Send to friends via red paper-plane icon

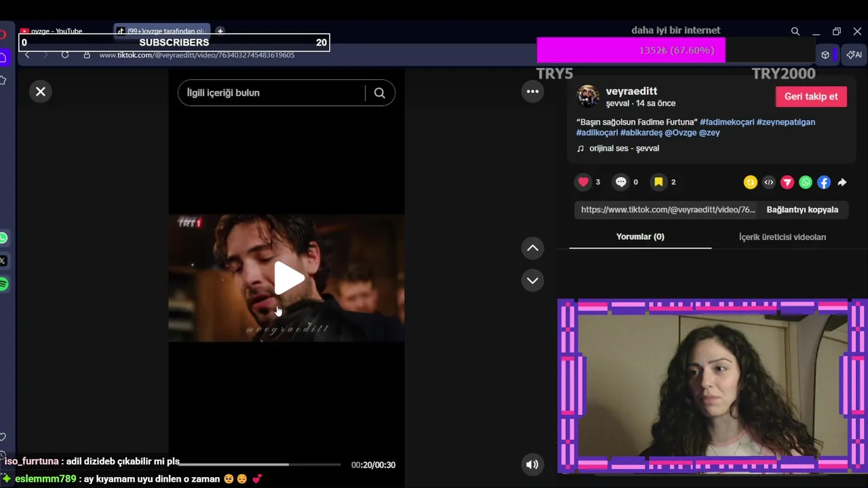click(x=787, y=182)
